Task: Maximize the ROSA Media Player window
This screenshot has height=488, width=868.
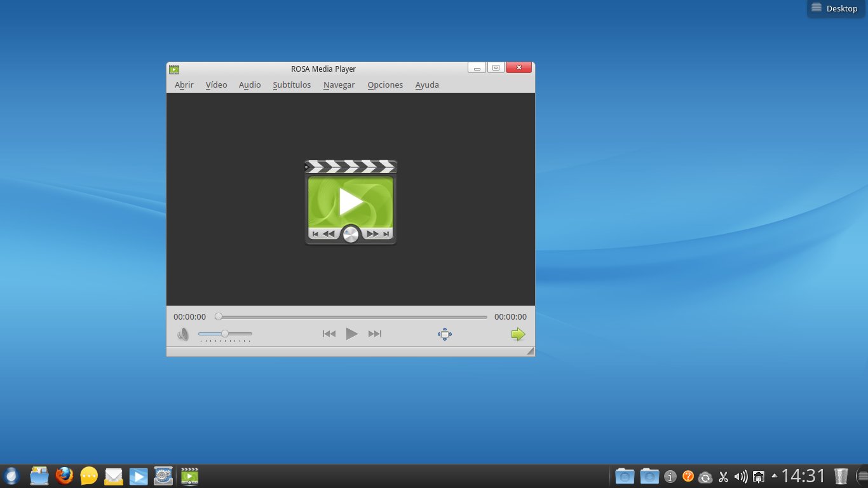Action: click(496, 67)
